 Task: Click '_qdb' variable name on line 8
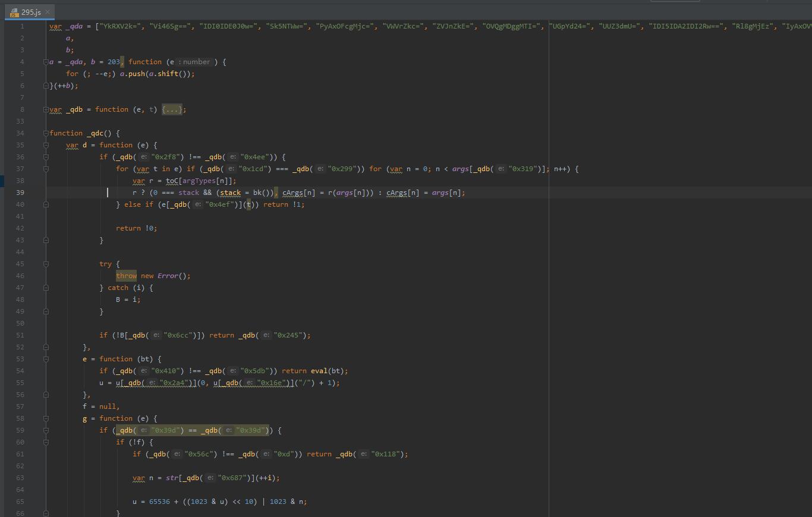point(74,109)
